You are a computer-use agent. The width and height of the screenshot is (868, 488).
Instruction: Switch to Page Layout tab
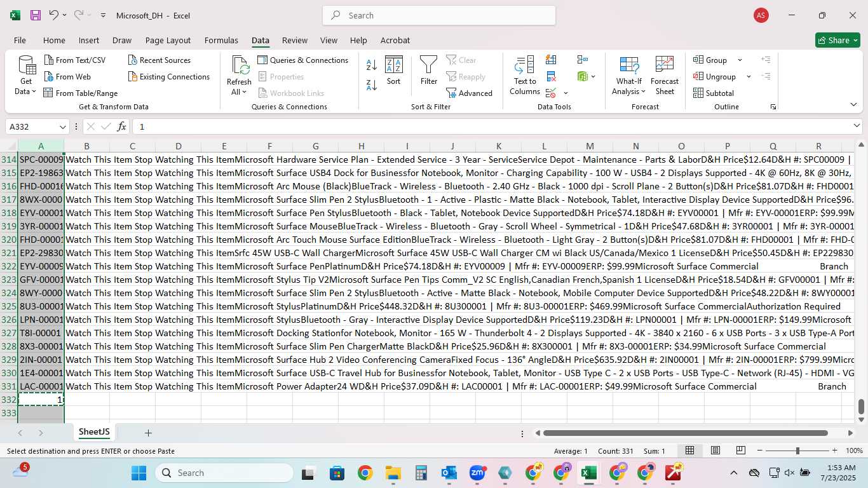click(168, 40)
